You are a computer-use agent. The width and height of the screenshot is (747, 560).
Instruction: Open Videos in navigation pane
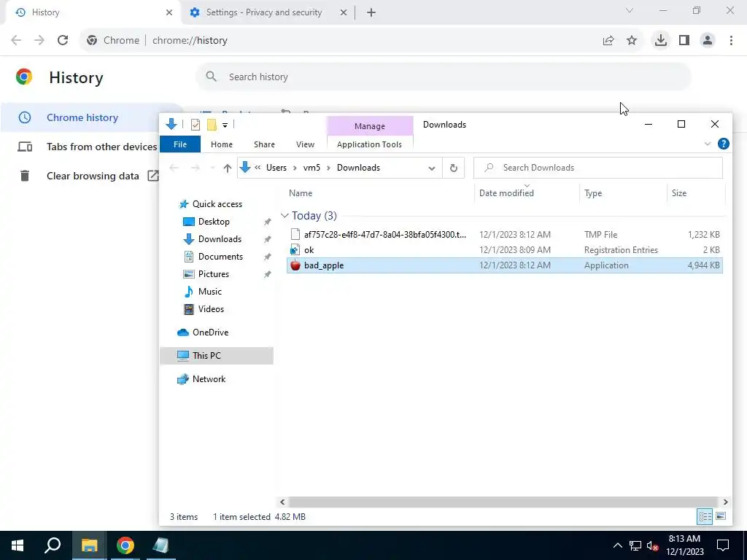point(211,309)
